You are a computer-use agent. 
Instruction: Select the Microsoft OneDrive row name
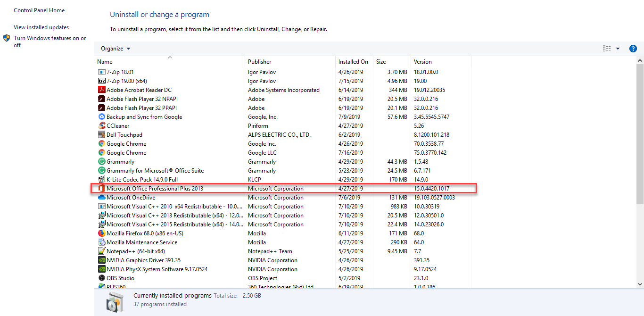point(131,198)
